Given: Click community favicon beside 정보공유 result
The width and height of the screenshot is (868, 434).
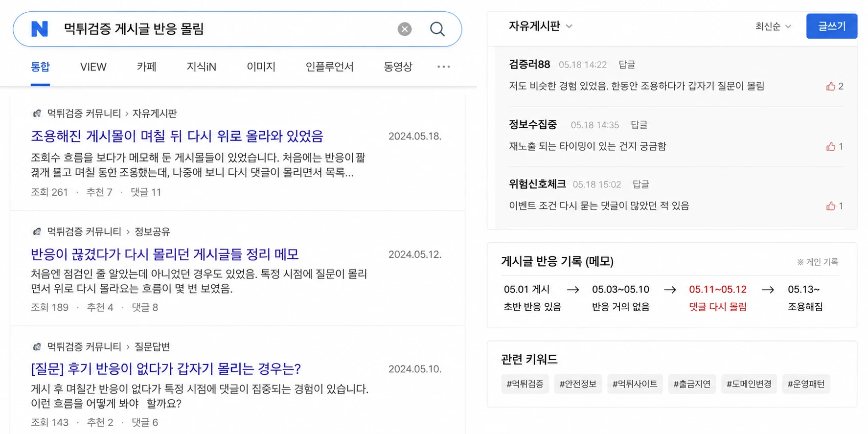Looking at the screenshot, I should coord(37,231).
